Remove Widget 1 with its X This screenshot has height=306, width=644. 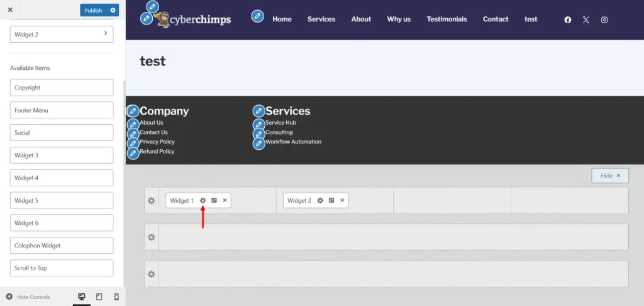click(x=225, y=200)
